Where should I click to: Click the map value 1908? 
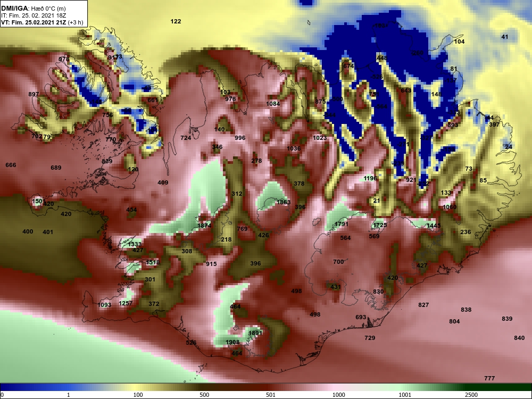233,342
